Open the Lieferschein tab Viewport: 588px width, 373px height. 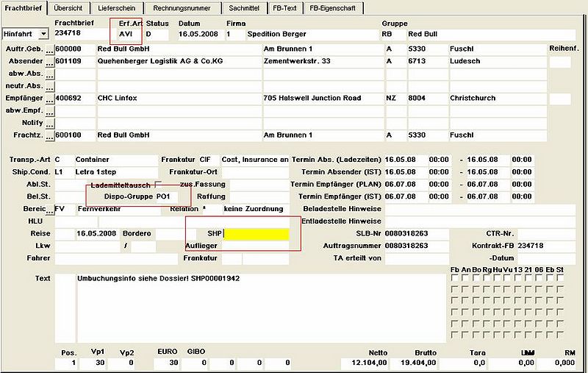[x=117, y=8]
